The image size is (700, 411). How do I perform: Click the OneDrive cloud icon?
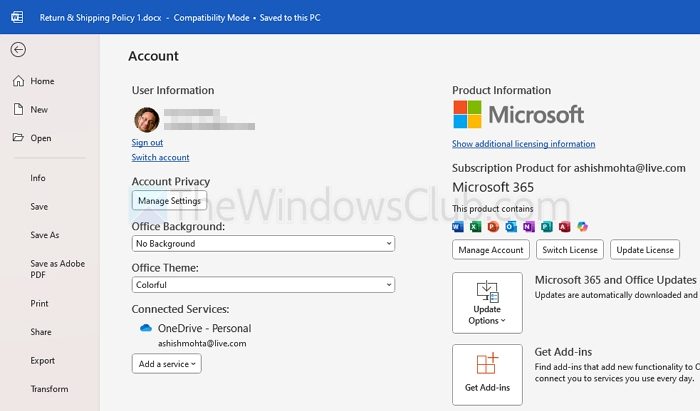click(146, 328)
